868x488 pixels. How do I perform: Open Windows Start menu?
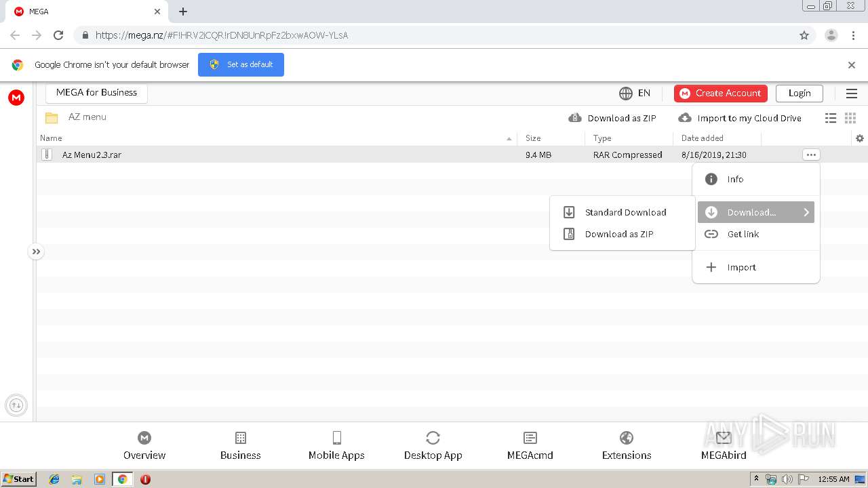tap(19, 479)
